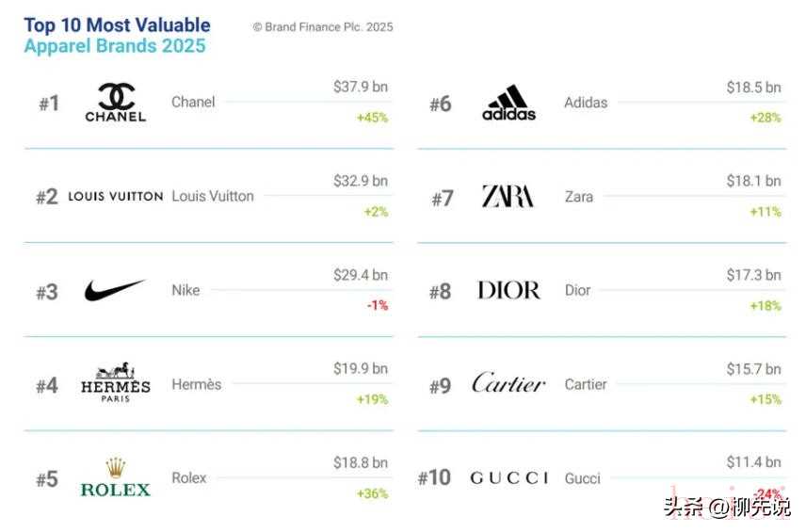Click Nike's red -1% change figure
The height and width of the screenshot is (532, 806).
click(376, 305)
